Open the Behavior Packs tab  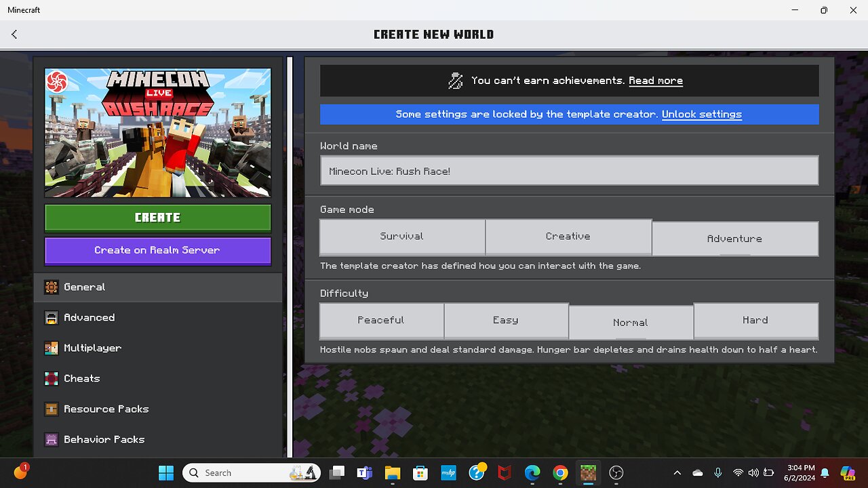point(158,439)
